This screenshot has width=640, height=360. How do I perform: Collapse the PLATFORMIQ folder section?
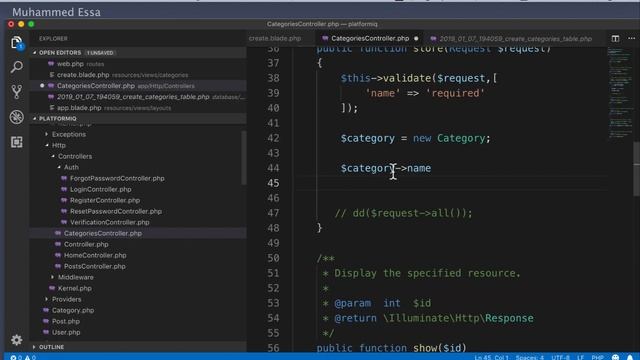click(x=57, y=118)
